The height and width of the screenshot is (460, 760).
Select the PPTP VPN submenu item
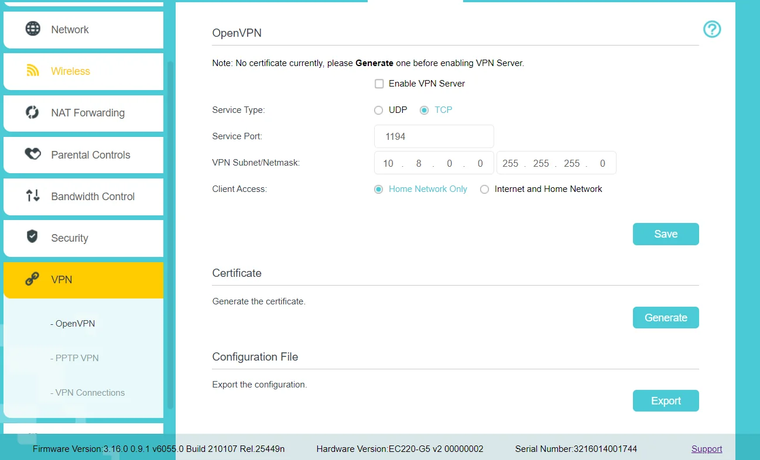(75, 358)
